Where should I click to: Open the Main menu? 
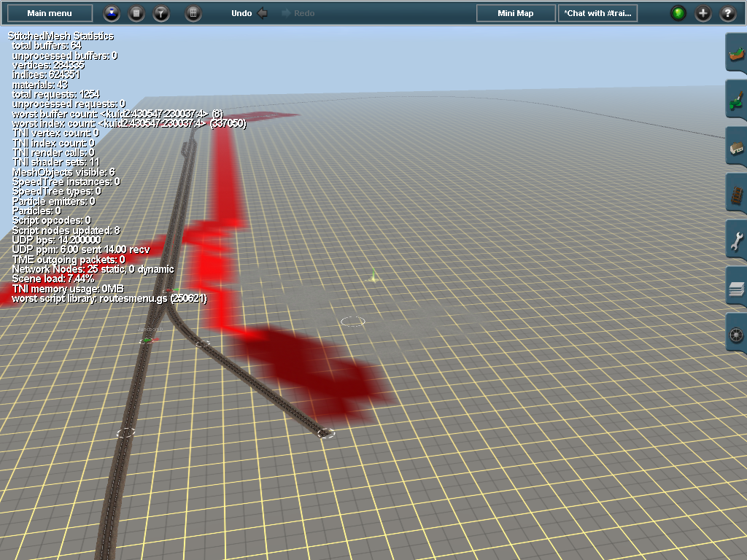click(x=47, y=12)
